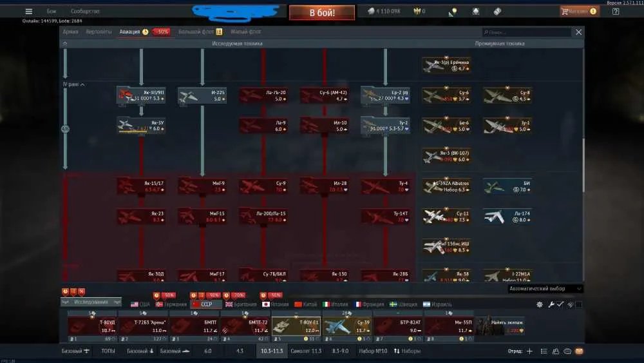Open the orange mail envelope icon
The height and width of the screenshot is (363, 644).
(x=579, y=351)
